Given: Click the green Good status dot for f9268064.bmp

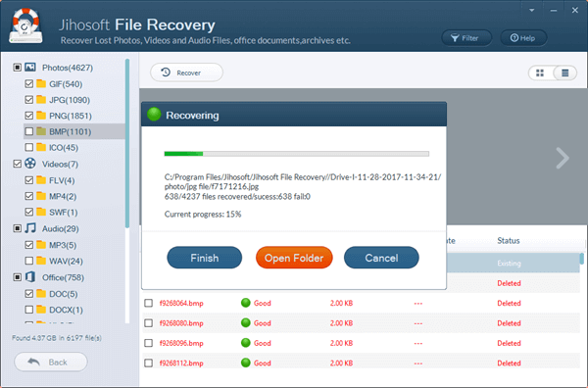Looking at the screenshot, I should pyautogui.click(x=246, y=303).
